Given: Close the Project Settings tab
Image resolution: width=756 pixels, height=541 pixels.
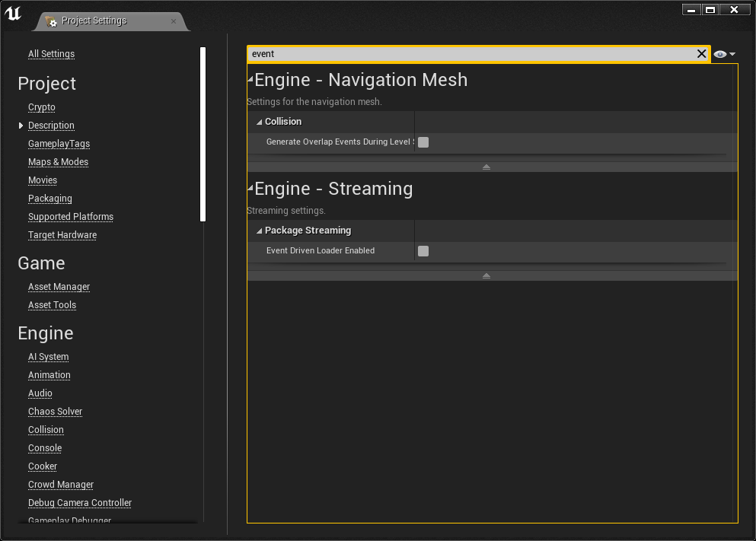Looking at the screenshot, I should [x=174, y=21].
